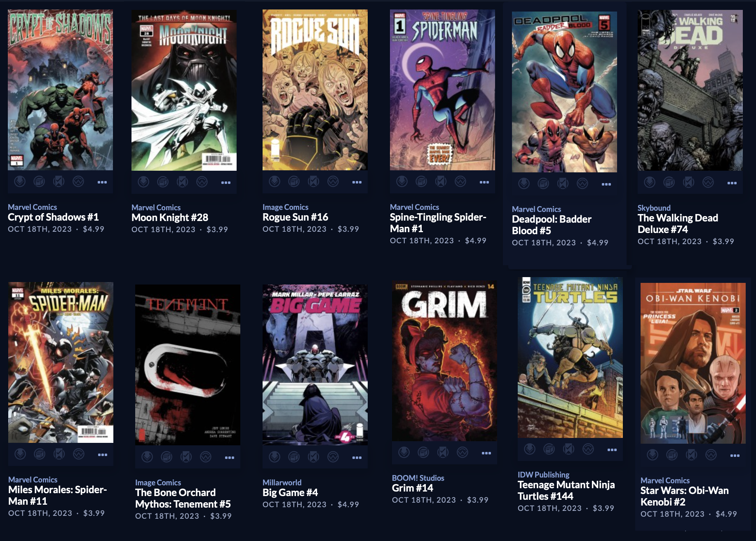Open the Skybound publisher link
The width and height of the screenshot is (756, 541).
coord(654,208)
